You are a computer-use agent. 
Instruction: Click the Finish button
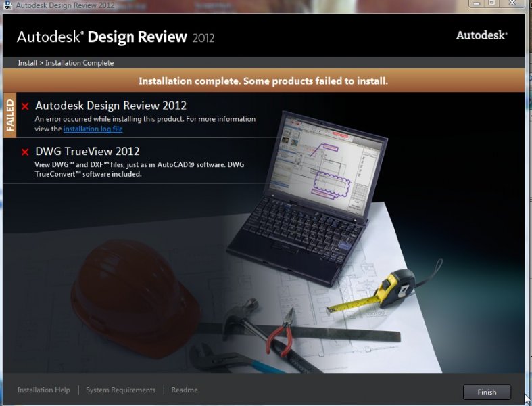coord(487,392)
